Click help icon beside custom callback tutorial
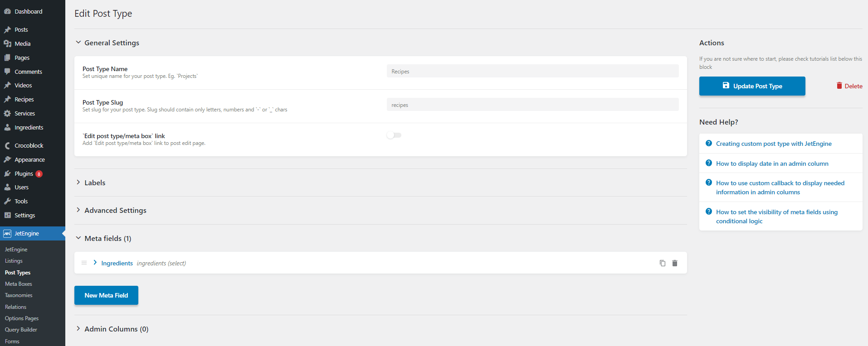The height and width of the screenshot is (346, 868). click(x=709, y=183)
